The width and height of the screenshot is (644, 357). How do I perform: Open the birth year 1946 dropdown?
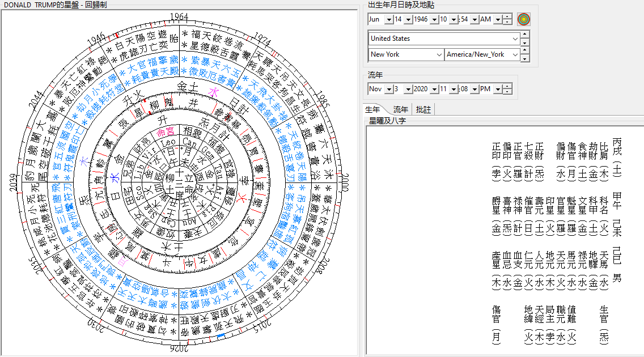[434, 19]
